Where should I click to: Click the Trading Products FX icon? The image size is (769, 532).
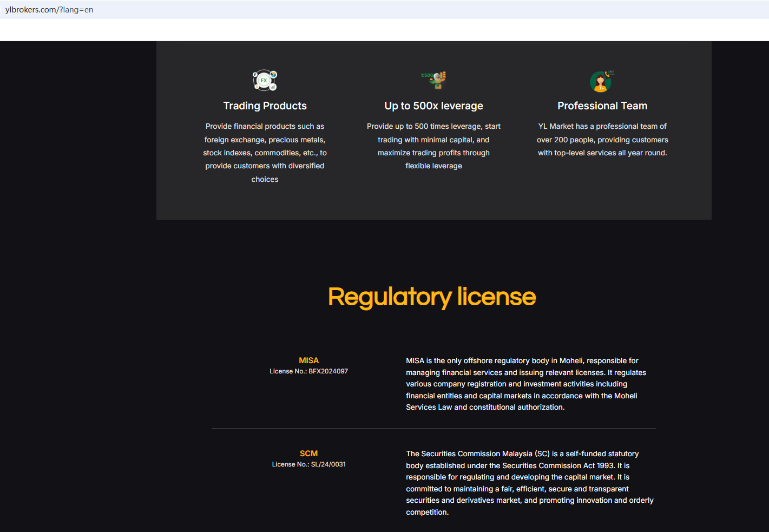point(265,80)
